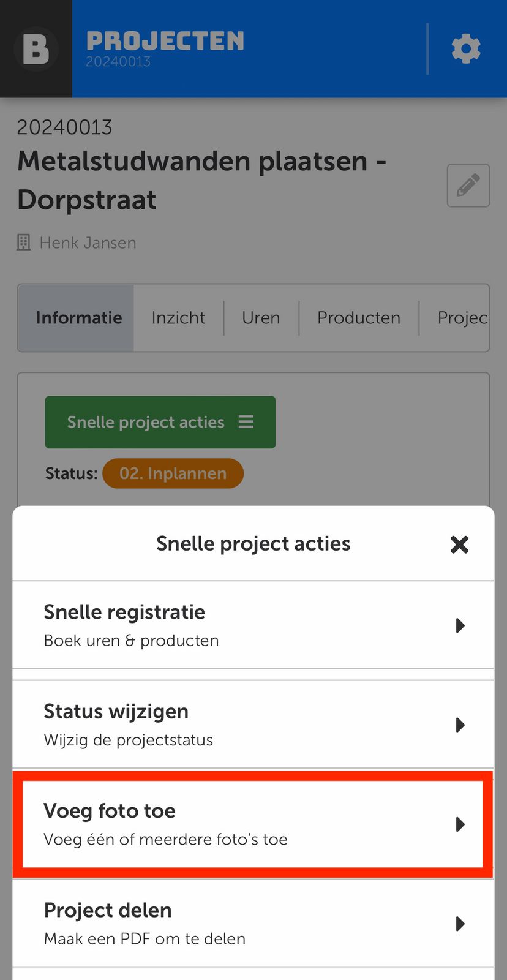The height and width of the screenshot is (980, 507).
Task: Tap the B logo in header
Action: 36,49
